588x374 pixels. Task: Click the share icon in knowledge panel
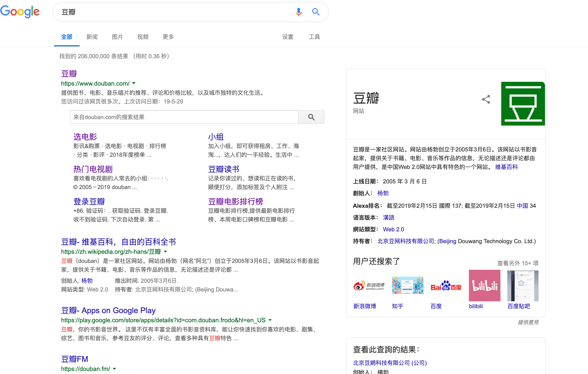(x=486, y=99)
